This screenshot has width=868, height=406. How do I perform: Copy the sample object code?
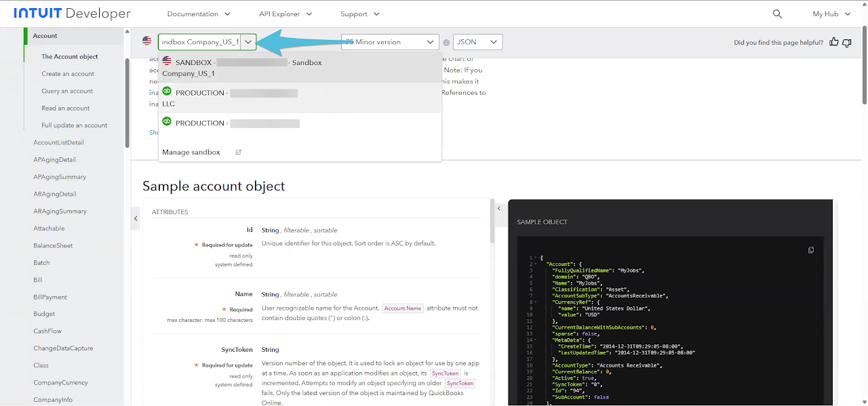(x=811, y=250)
